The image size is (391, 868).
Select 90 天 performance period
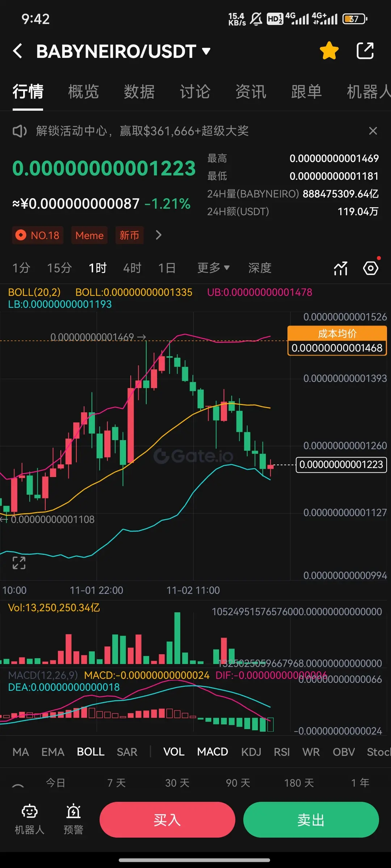click(238, 783)
